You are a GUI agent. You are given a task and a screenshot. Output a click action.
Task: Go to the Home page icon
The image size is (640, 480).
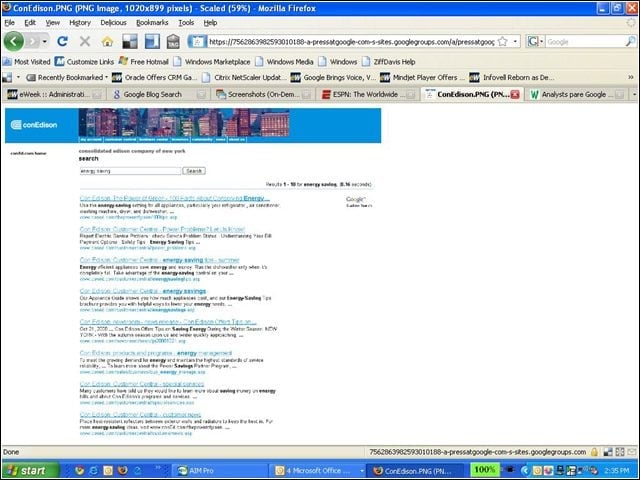[107, 41]
